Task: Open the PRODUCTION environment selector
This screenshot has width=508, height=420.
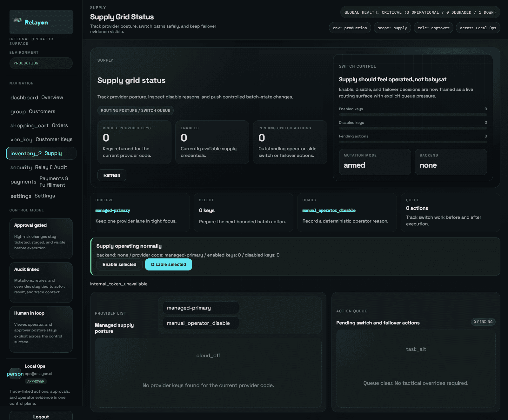Action: (x=41, y=63)
